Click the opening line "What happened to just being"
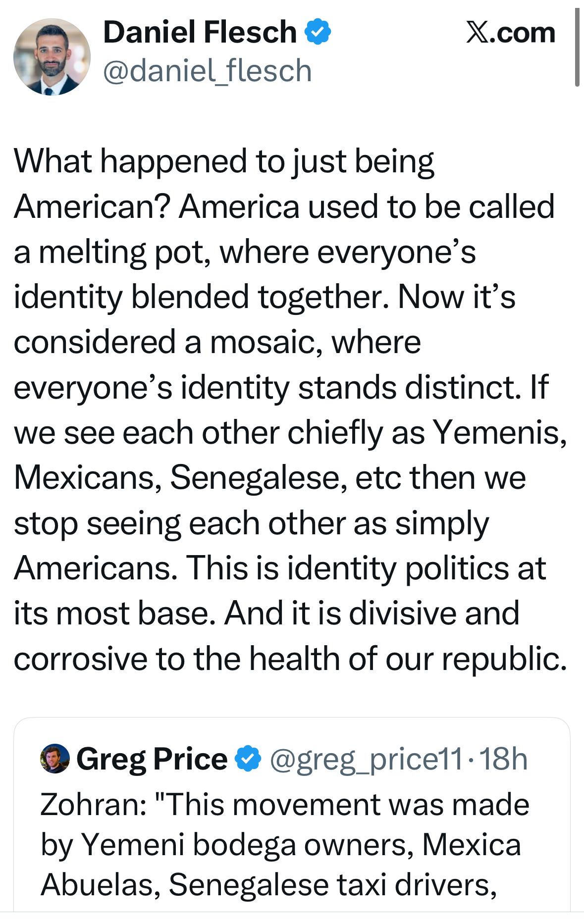 [x=224, y=162]
